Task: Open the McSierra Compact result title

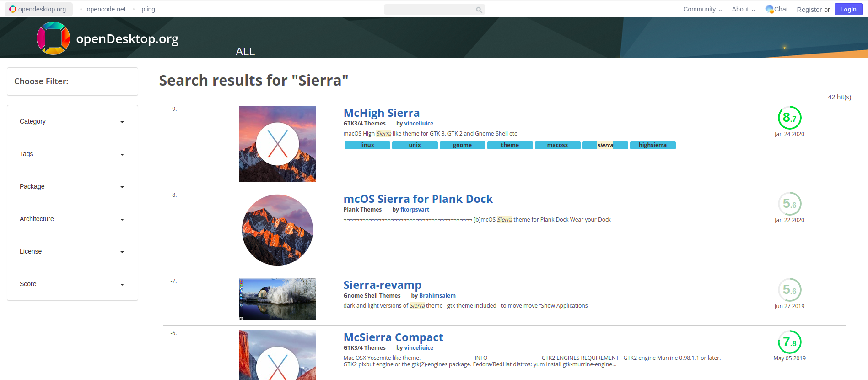Action: pos(393,337)
